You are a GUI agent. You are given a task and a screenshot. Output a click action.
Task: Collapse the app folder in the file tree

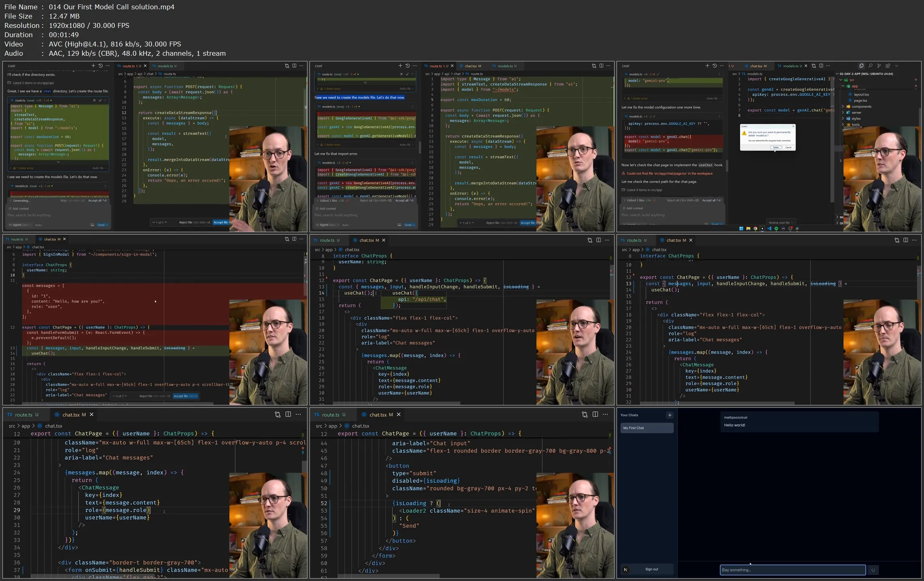click(x=843, y=86)
